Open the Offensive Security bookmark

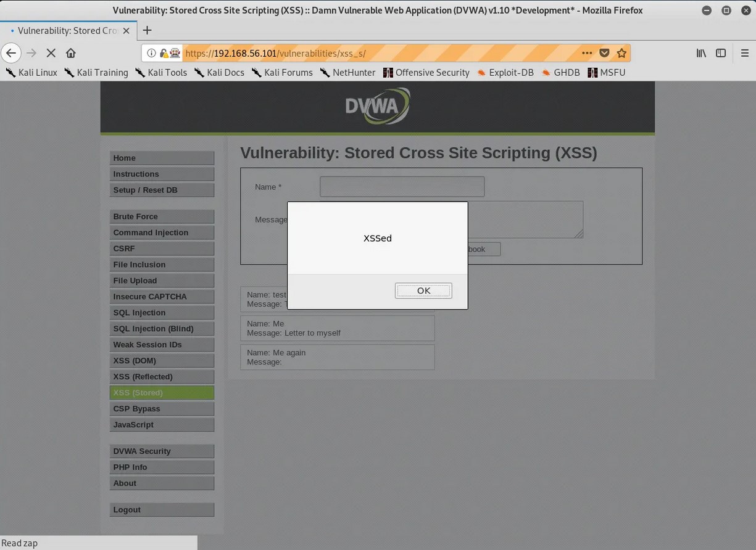426,72
